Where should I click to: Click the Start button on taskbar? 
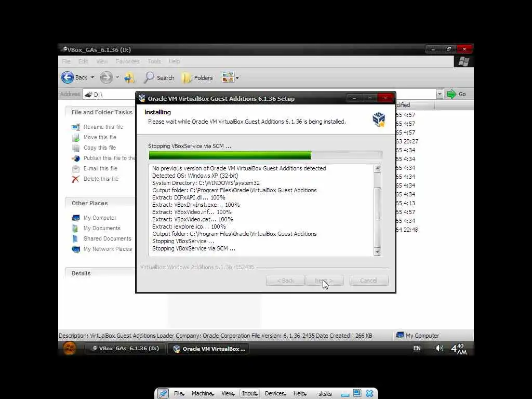tap(70, 349)
